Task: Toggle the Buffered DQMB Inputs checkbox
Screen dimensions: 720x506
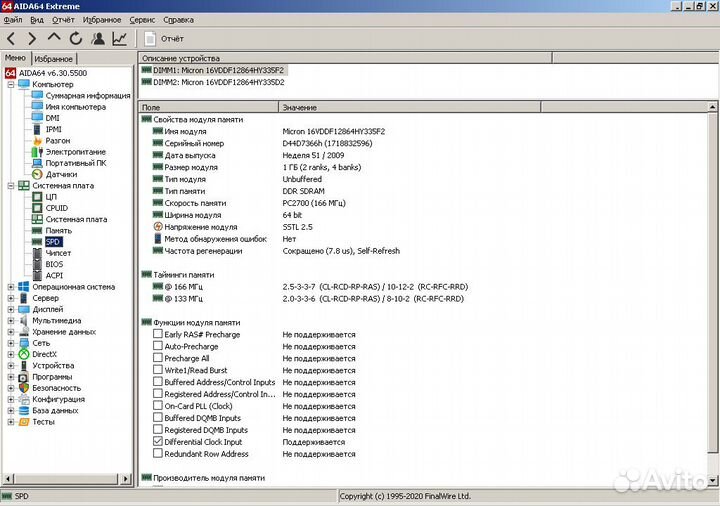Action: point(158,417)
